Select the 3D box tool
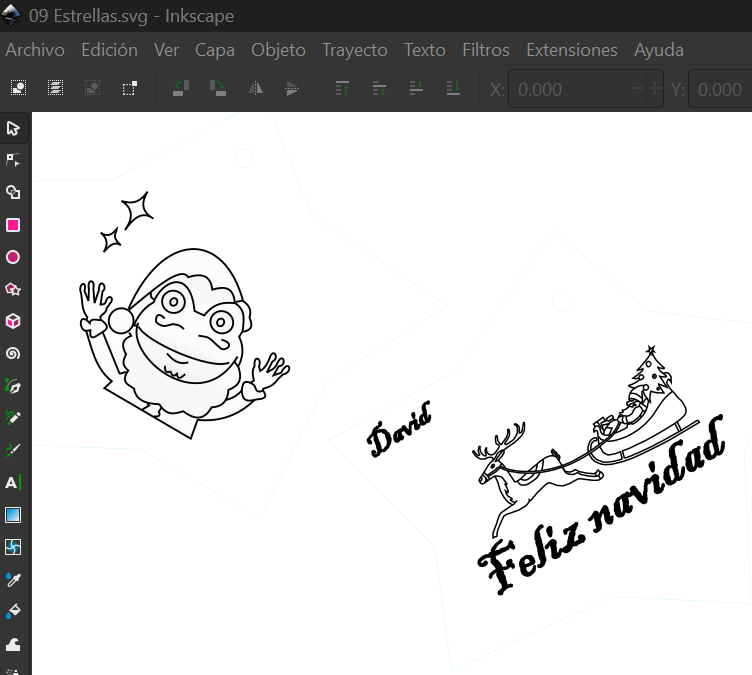 pos(13,321)
